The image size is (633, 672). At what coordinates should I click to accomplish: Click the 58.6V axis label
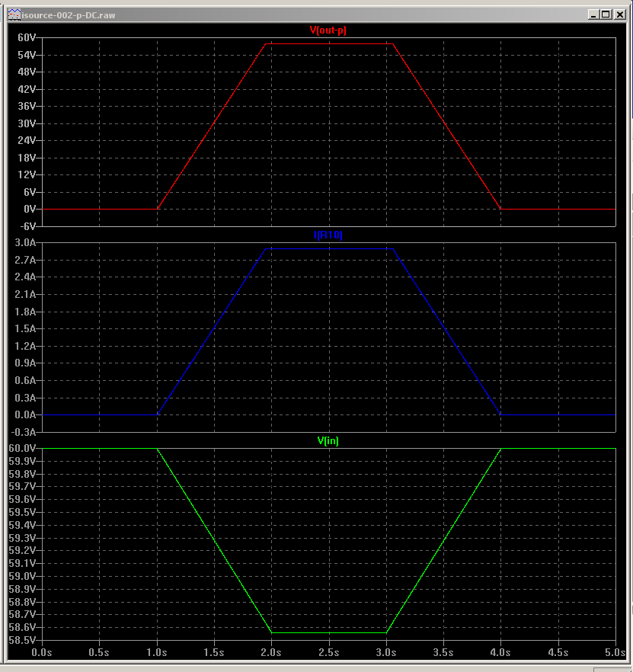click(x=22, y=627)
